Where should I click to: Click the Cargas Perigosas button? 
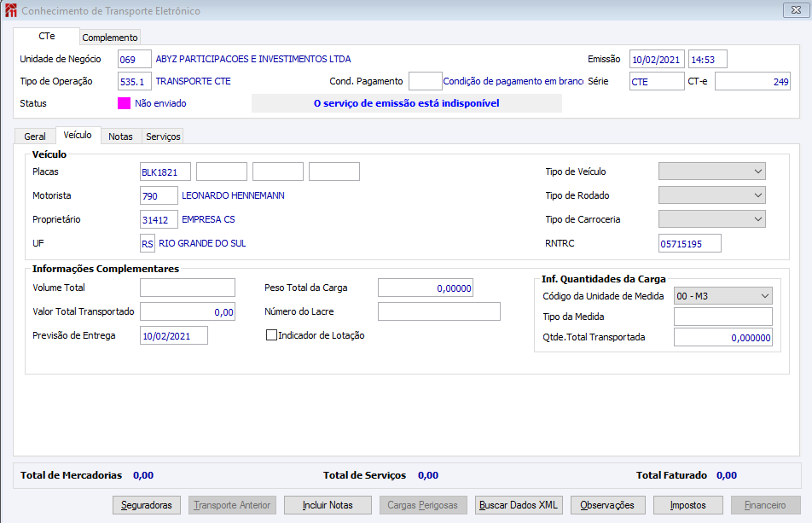pos(422,505)
